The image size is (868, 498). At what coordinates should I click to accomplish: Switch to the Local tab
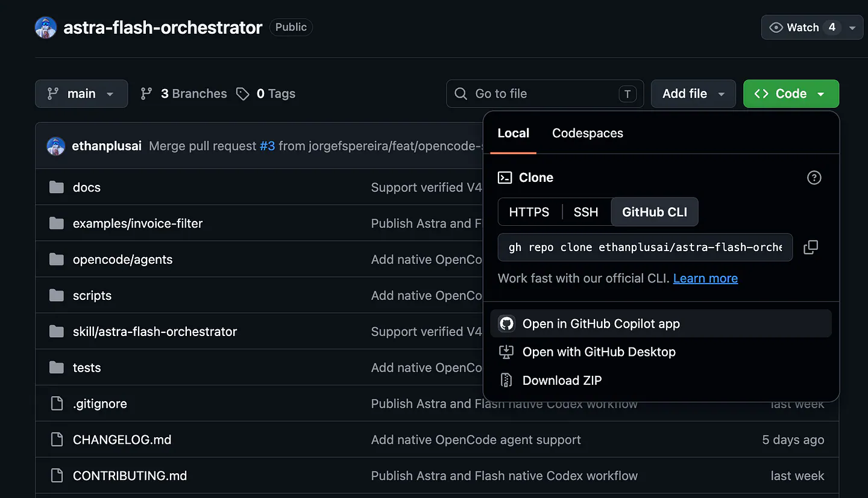coord(514,133)
